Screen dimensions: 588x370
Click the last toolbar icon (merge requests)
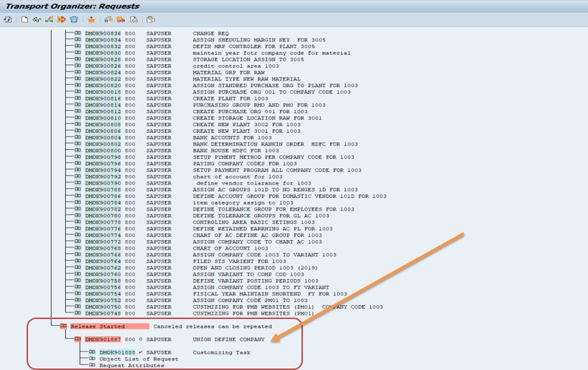coord(151,20)
